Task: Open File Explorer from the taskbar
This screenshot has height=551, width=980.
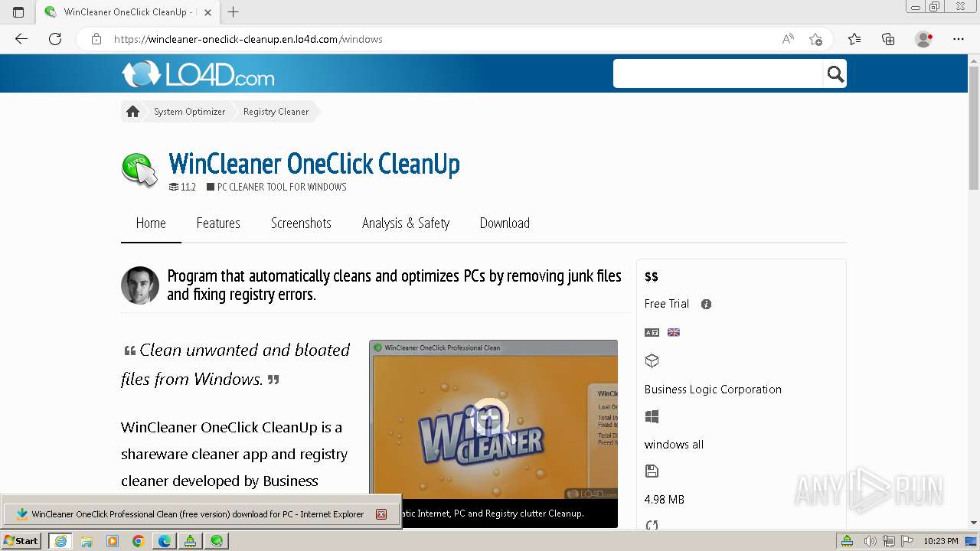Action: [87, 541]
